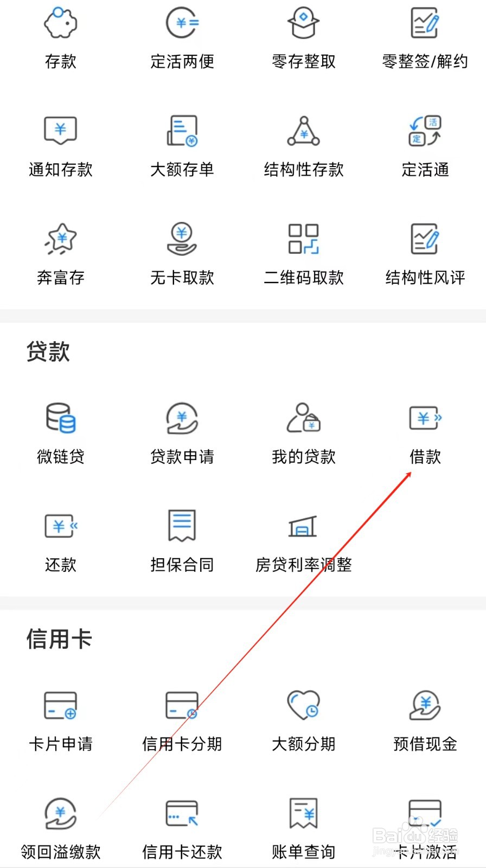Open 贷款申请 loan application icon
This screenshot has height=868, width=486.
tap(182, 418)
